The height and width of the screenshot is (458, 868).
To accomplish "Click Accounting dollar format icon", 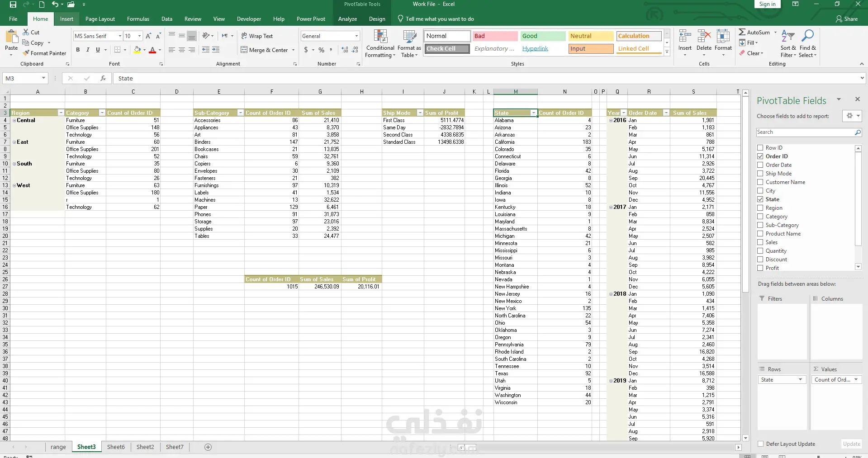I will pyautogui.click(x=306, y=50).
